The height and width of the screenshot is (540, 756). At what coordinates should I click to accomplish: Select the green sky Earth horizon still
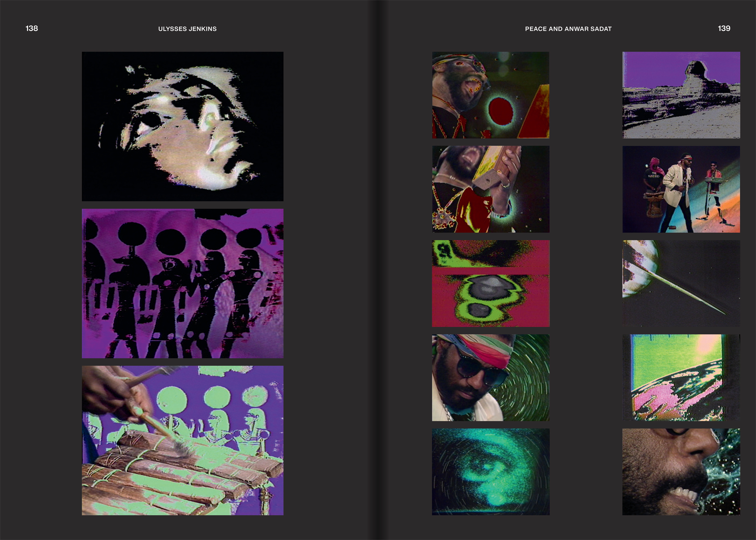point(681,378)
